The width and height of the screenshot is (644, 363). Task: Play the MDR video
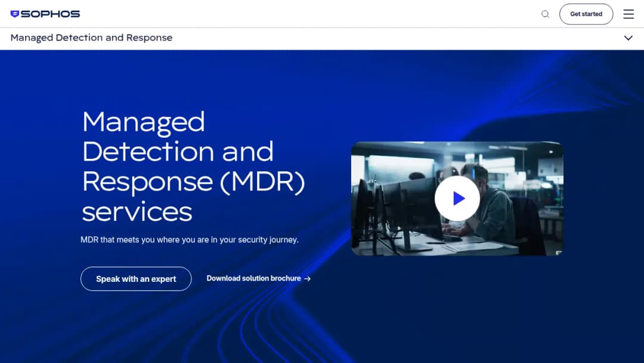(x=457, y=199)
